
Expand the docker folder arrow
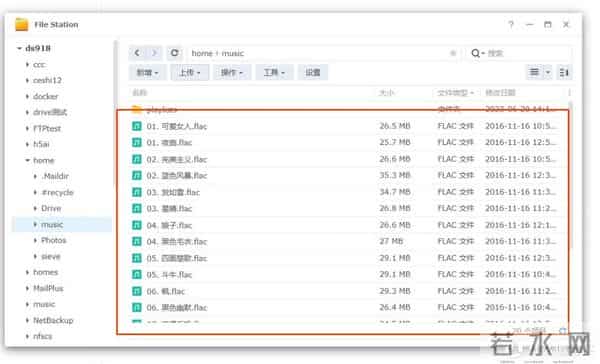coord(27,96)
